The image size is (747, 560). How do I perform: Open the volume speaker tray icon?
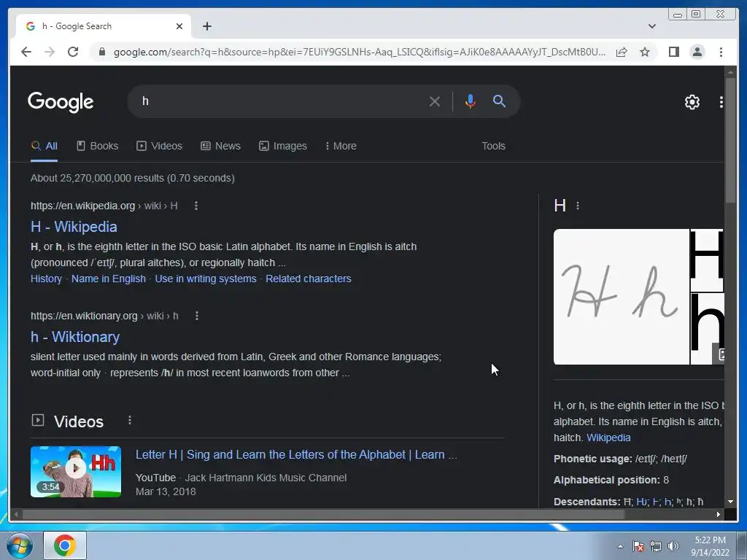pyautogui.click(x=673, y=546)
